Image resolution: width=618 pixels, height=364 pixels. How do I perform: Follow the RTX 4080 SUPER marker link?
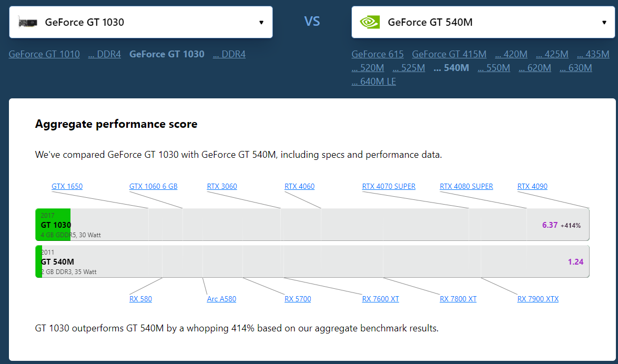(466, 186)
